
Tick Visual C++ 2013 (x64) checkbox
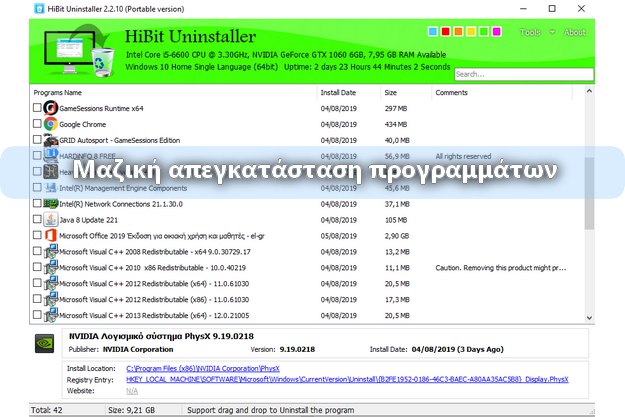click(x=37, y=315)
